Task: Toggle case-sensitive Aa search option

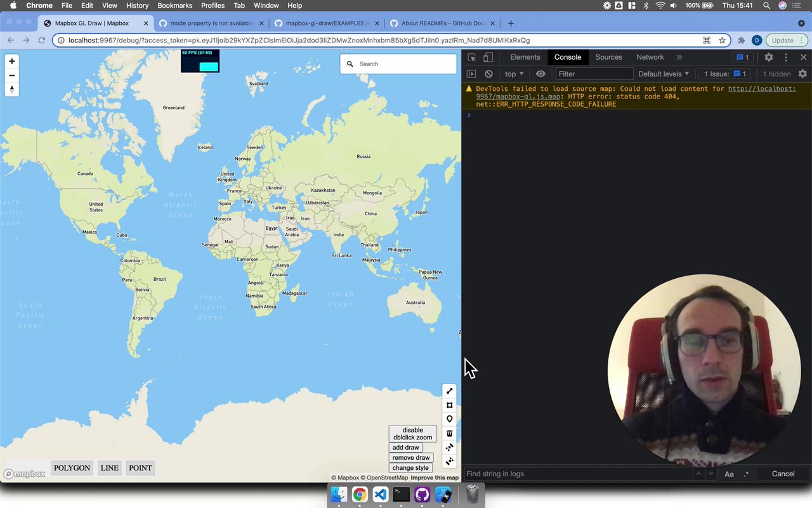Action: (x=729, y=474)
